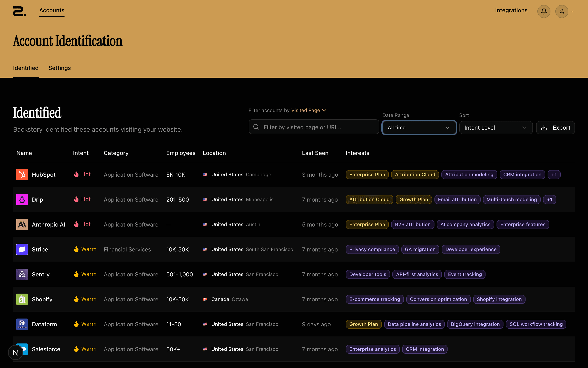Click the Name column header
This screenshot has width=588, height=368.
[x=24, y=153]
